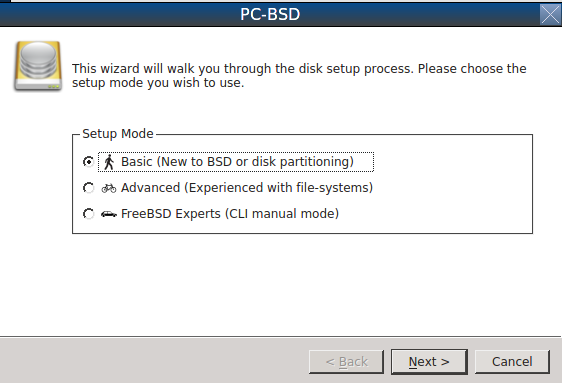Click the 'Setup Mode' group box heading

click(x=118, y=134)
